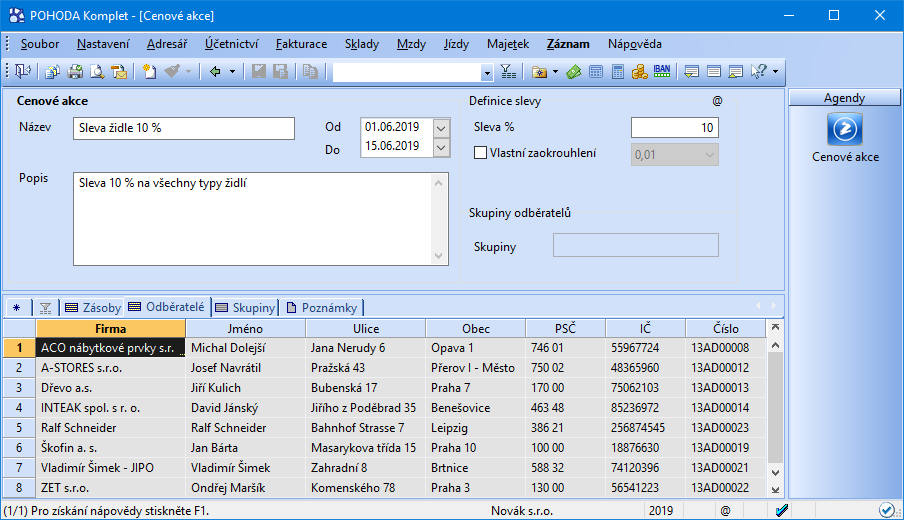Click the favorites folder star icon
Screen dimensions: 904x520
pos(540,71)
